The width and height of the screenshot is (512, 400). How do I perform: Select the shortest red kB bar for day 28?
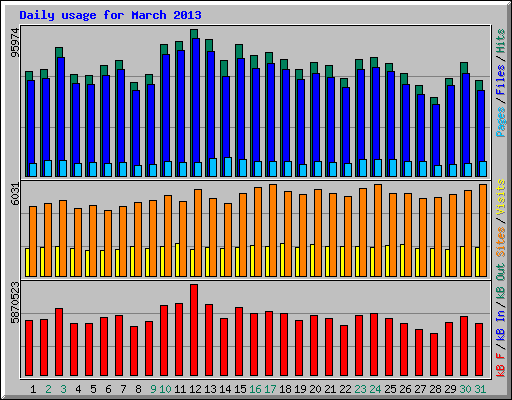pyautogui.click(x=434, y=354)
